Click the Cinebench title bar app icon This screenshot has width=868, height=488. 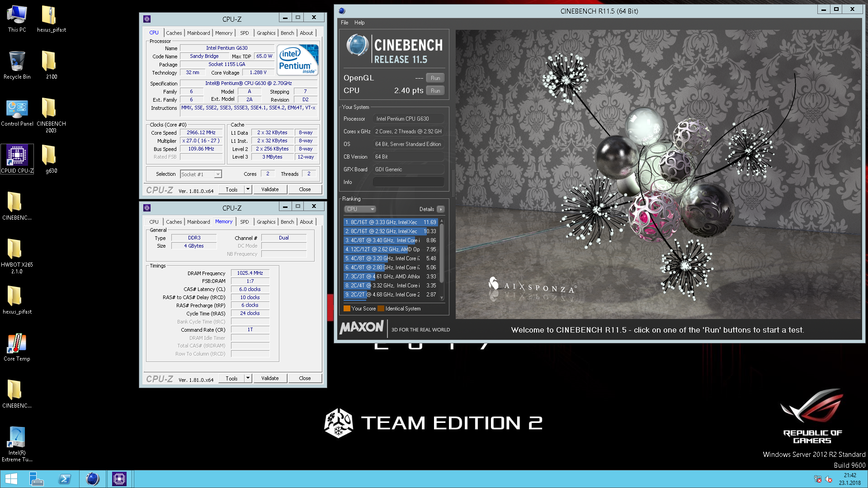click(x=342, y=11)
